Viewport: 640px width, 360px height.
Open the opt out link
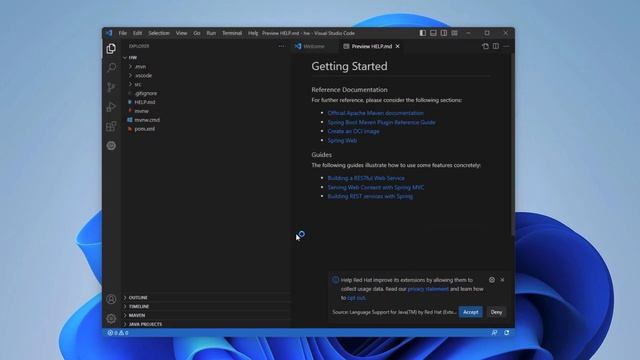pyautogui.click(x=356, y=298)
